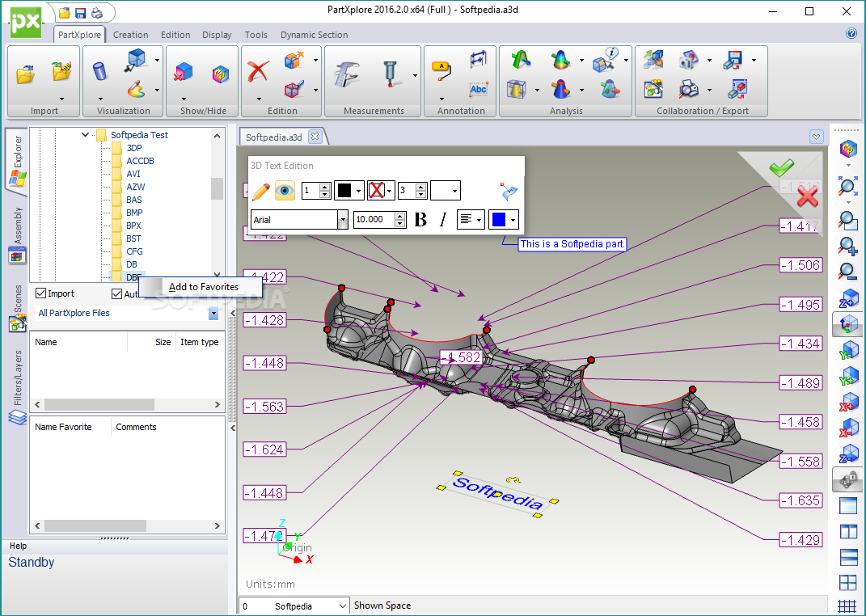Switch to Z+ view

click(848, 298)
